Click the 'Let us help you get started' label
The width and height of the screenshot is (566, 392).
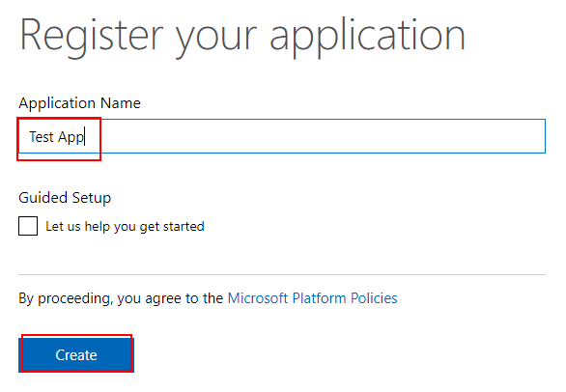click(125, 226)
